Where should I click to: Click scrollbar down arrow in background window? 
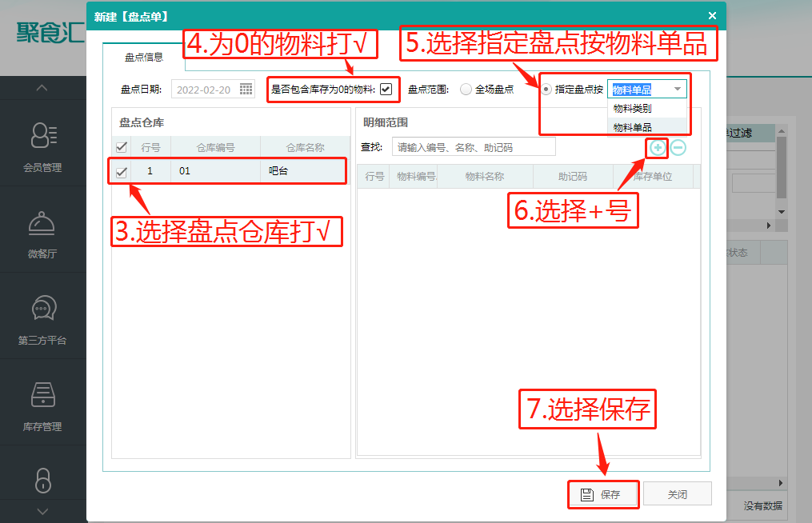(782, 212)
